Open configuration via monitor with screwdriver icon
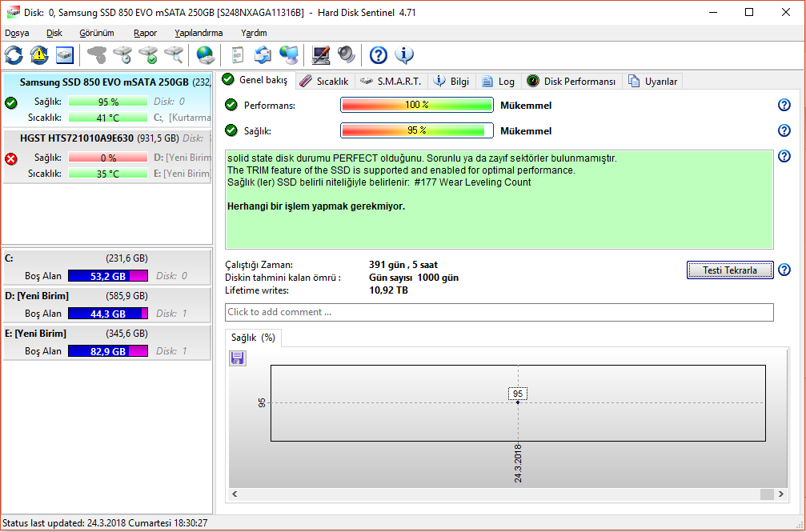806x532 pixels. (x=321, y=55)
